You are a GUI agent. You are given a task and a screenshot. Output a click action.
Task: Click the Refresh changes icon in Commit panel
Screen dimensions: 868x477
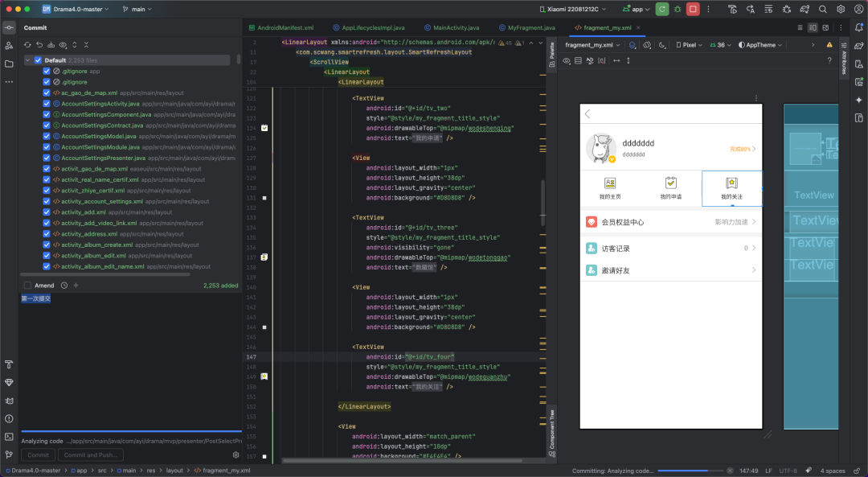click(28, 45)
